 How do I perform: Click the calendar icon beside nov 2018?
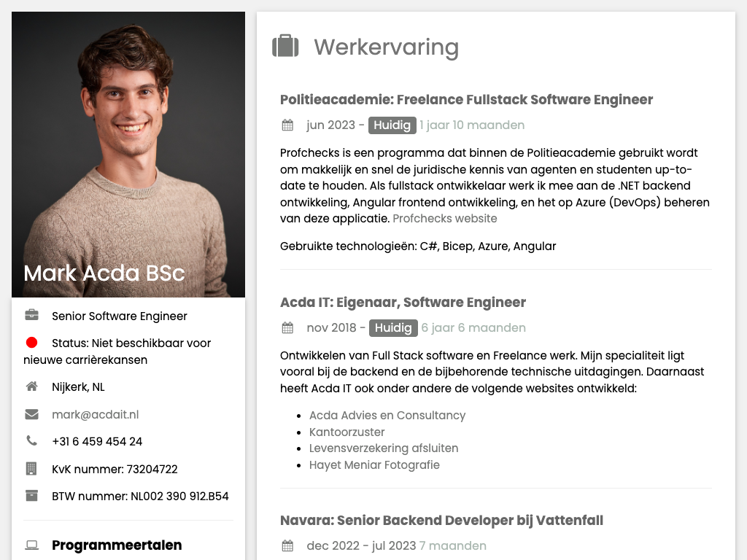click(x=287, y=328)
